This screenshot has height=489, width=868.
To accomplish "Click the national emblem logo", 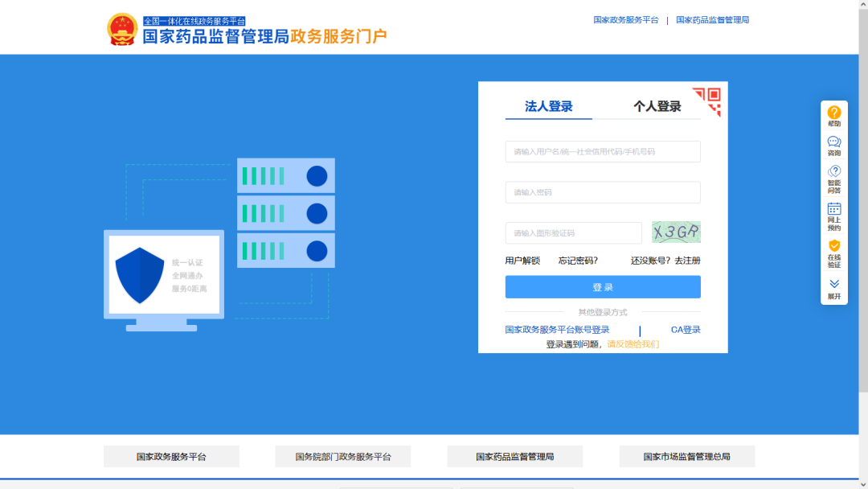I will [x=123, y=29].
